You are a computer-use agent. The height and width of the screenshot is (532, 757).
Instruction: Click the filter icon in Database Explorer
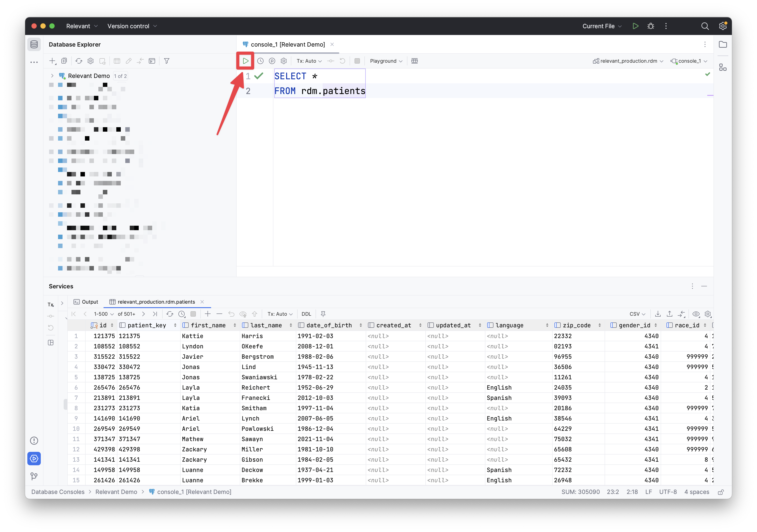[x=167, y=61]
